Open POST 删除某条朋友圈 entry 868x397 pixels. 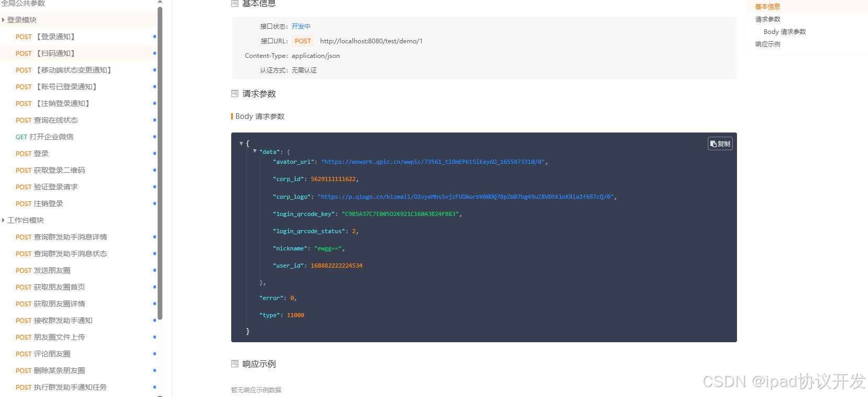[x=78, y=370]
